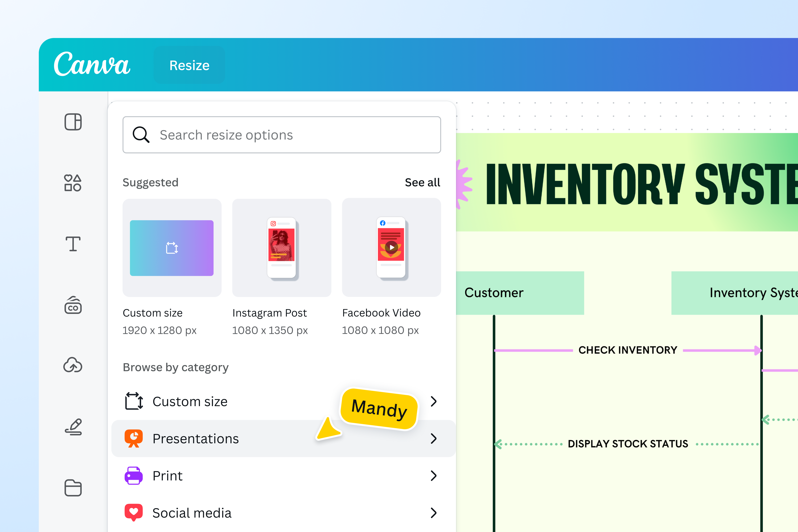Open the Print category row
798x532 pixels.
click(283, 476)
